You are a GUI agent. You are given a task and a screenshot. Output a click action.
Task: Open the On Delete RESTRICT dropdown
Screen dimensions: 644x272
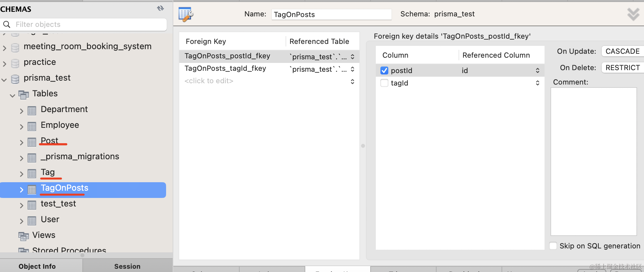pyautogui.click(x=622, y=68)
